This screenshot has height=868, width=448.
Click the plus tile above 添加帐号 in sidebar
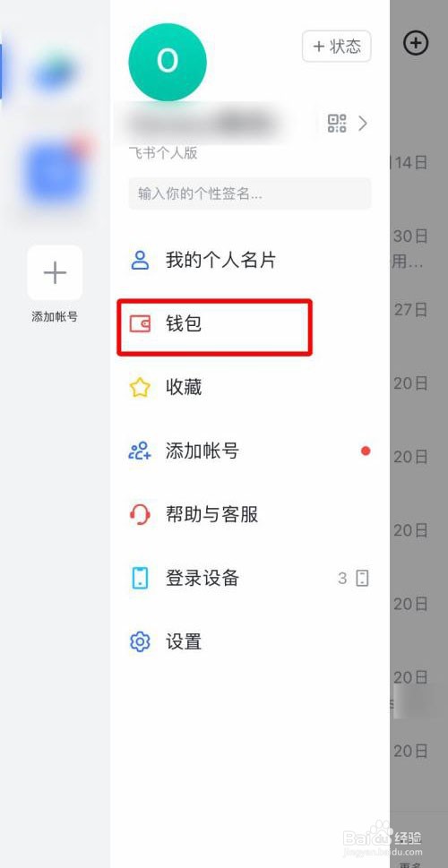(55, 272)
